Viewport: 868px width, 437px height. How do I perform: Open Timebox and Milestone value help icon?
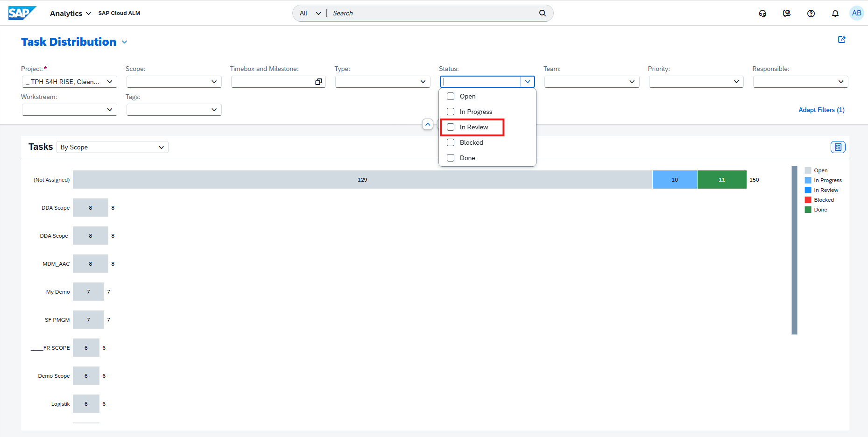point(318,82)
